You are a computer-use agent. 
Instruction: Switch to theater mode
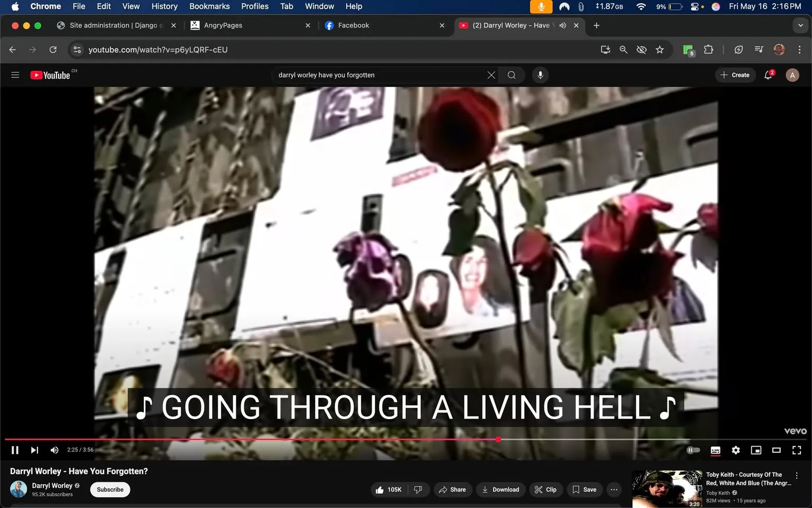click(776, 450)
